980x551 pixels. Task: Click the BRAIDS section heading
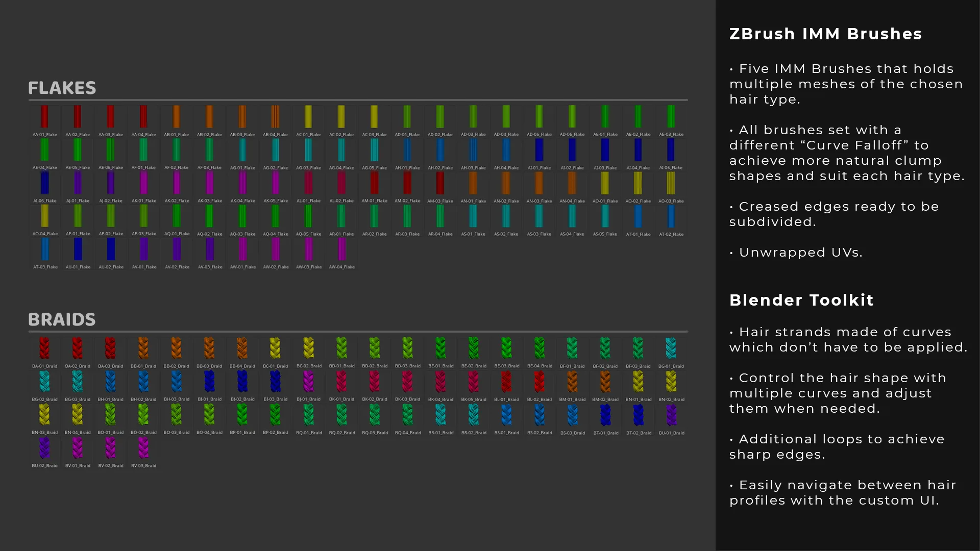[62, 319]
